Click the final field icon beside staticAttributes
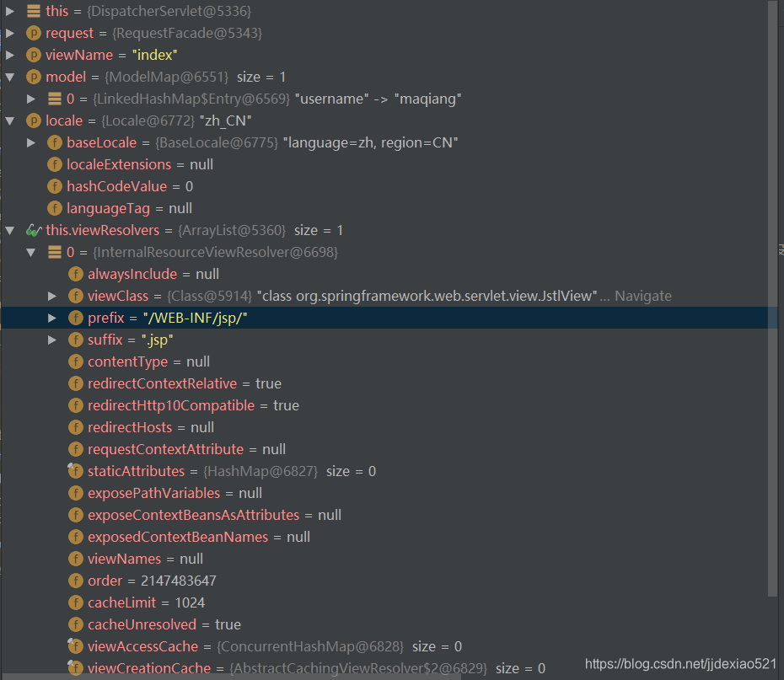The image size is (784, 680). click(x=76, y=471)
